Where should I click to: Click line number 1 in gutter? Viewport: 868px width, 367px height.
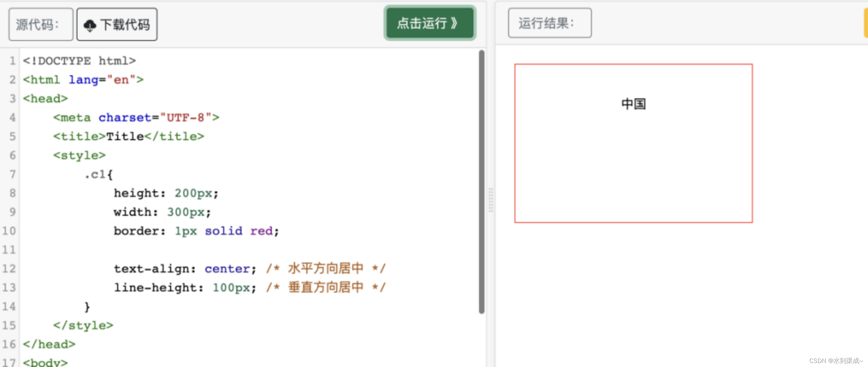(12, 61)
